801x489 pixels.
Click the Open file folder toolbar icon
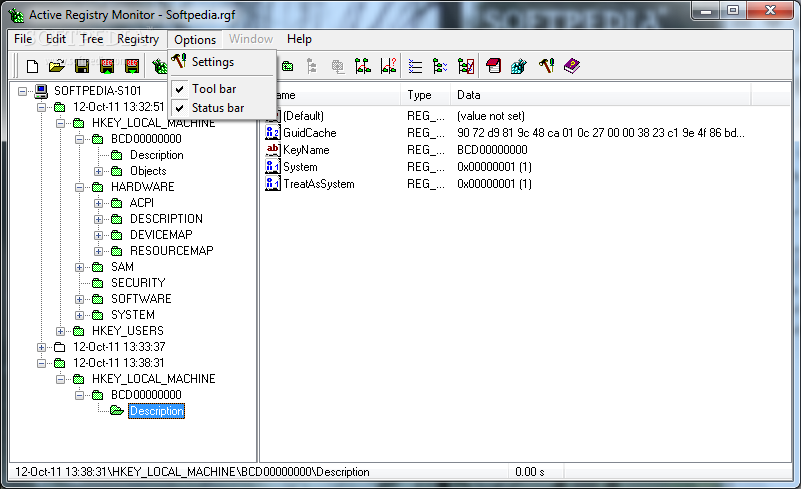coord(57,66)
